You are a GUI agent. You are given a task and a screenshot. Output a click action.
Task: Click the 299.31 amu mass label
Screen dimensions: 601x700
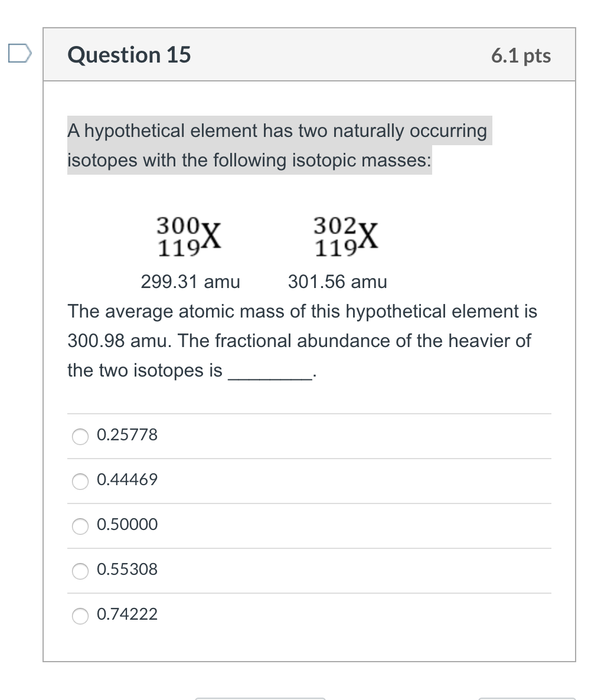tap(190, 282)
